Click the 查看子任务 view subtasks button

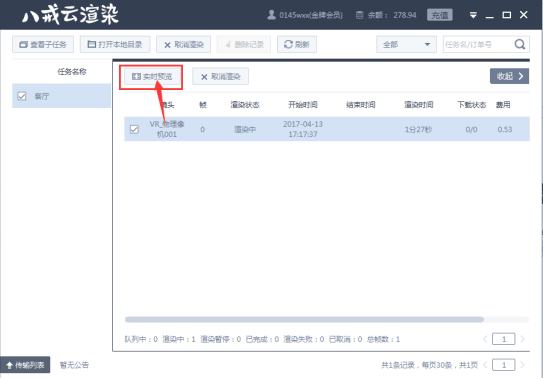point(43,44)
